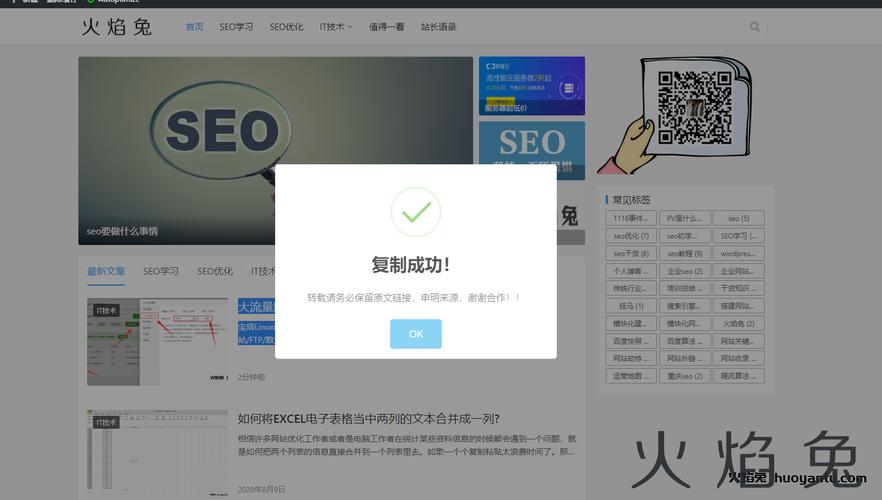Click the QR code image in sidebar

pos(695,107)
